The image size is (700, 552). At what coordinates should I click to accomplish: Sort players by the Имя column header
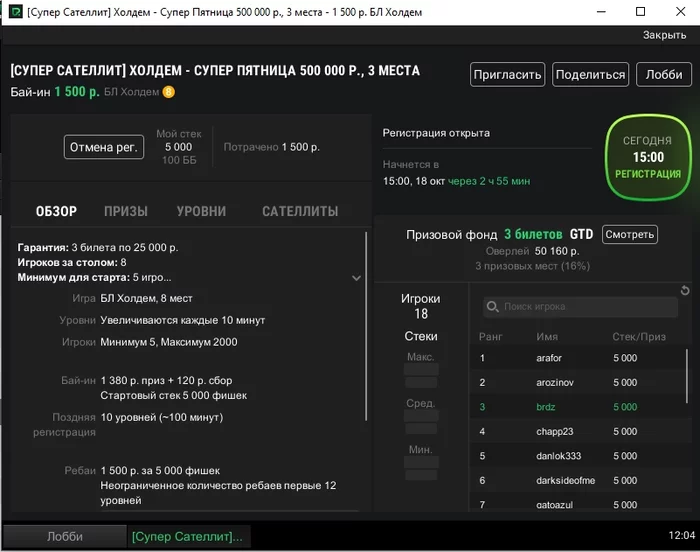[x=547, y=337]
